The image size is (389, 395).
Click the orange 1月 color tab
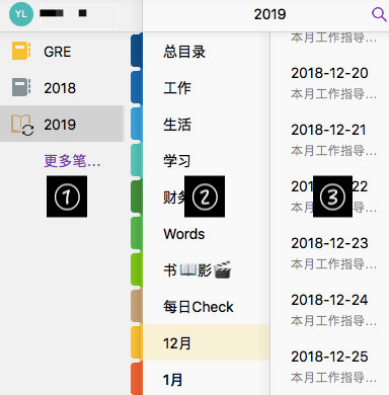(137, 378)
